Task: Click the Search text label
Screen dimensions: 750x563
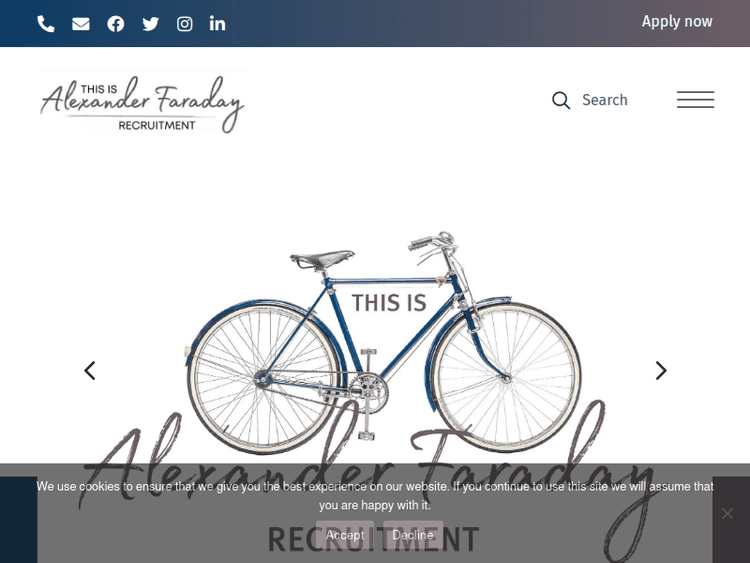Action: pos(605,100)
